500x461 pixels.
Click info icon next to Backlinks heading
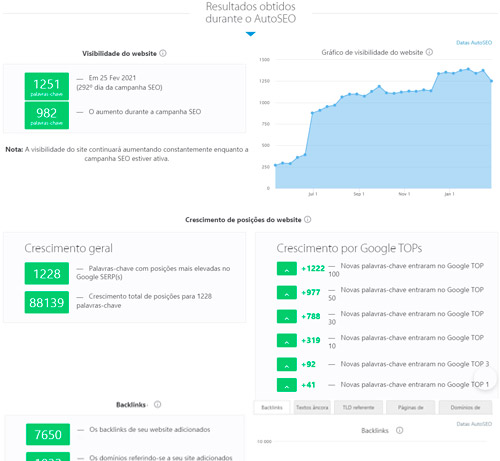click(157, 404)
